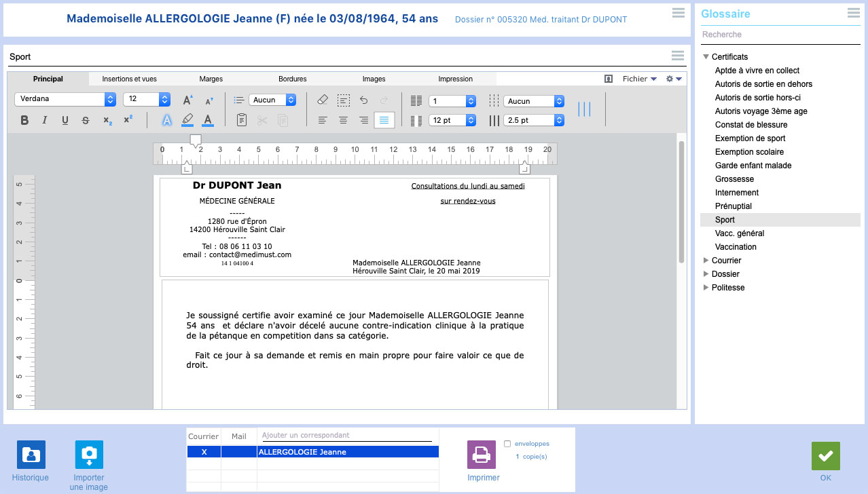Click Importer une image camera icon
Viewport: 868px width, 494px height.
[x=89, y=455]
